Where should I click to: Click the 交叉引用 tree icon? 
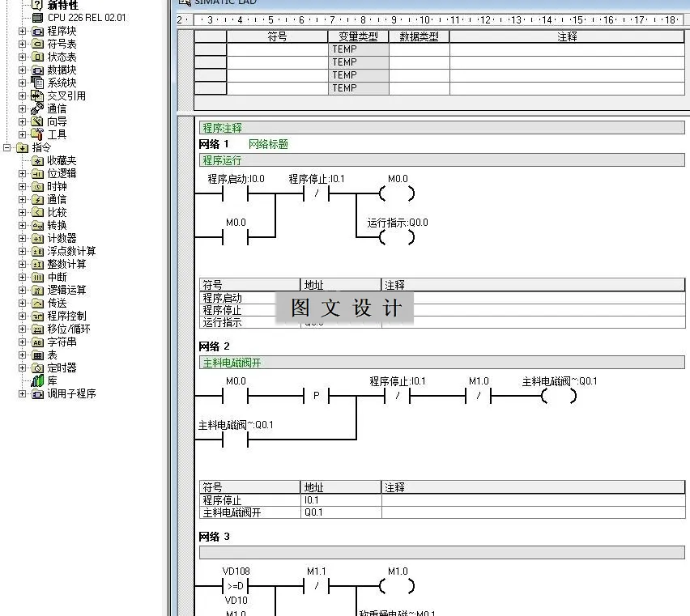click(37, 96)
